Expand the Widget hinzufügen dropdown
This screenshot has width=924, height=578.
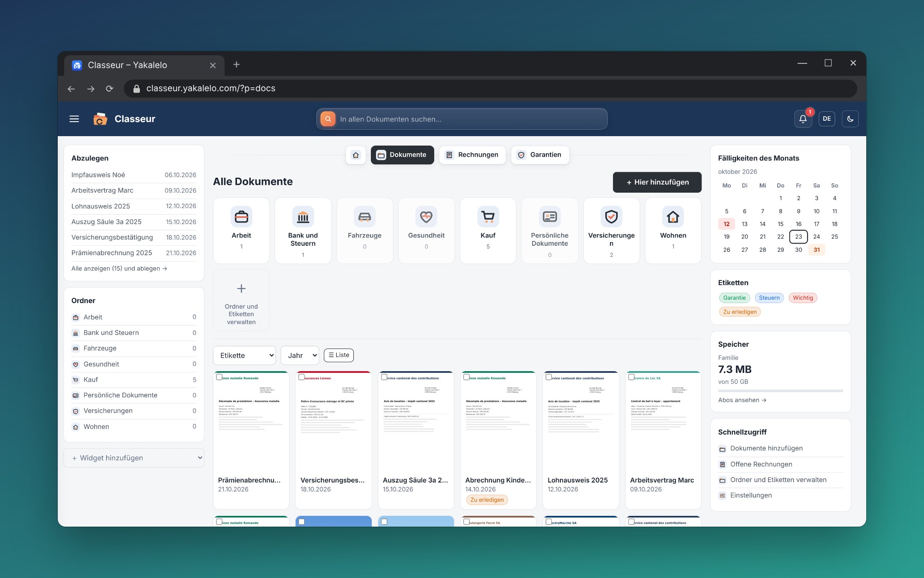pyautogui.click(x=134, y=458)
